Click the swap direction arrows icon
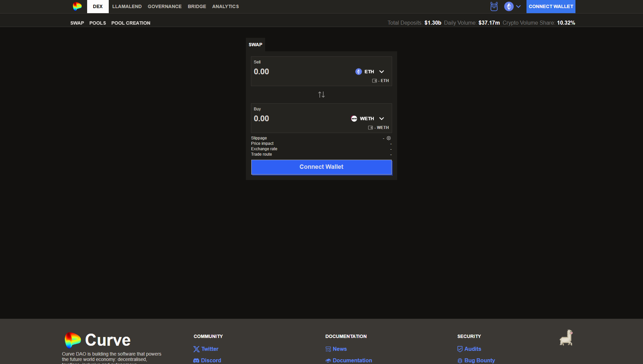 coord(321,95)
